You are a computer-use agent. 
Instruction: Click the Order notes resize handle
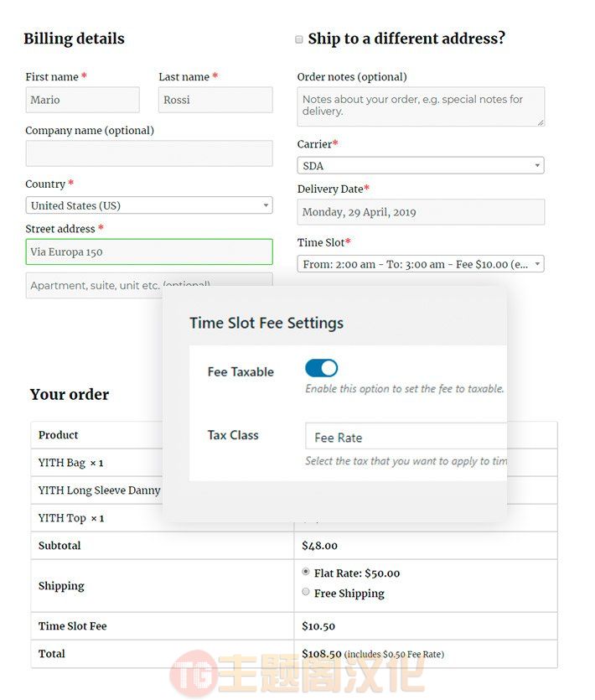[x=541, y=122]
